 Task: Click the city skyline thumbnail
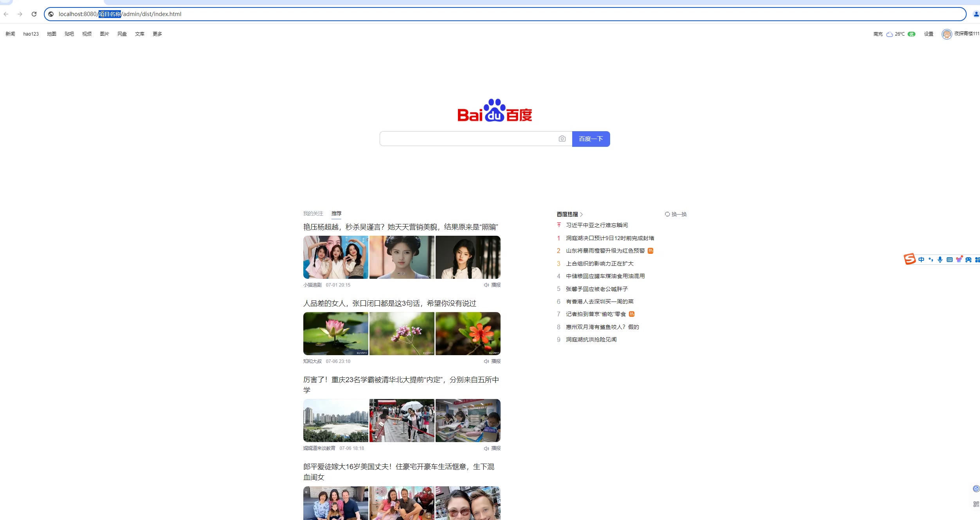point(336,421)
